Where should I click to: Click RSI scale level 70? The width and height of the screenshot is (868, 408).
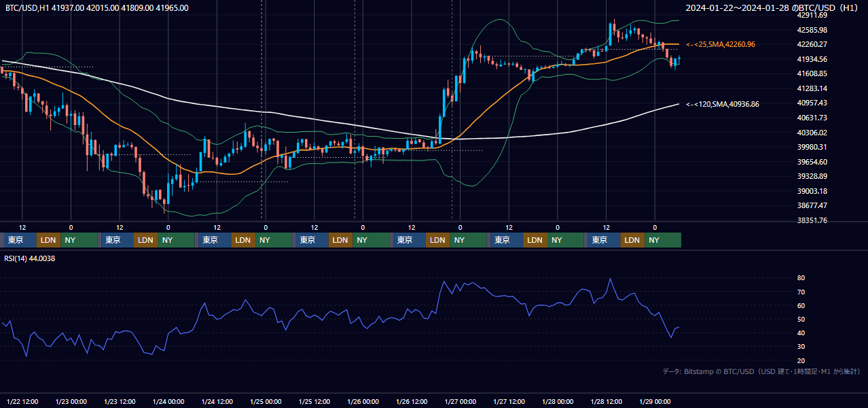(x=801, y=292)
